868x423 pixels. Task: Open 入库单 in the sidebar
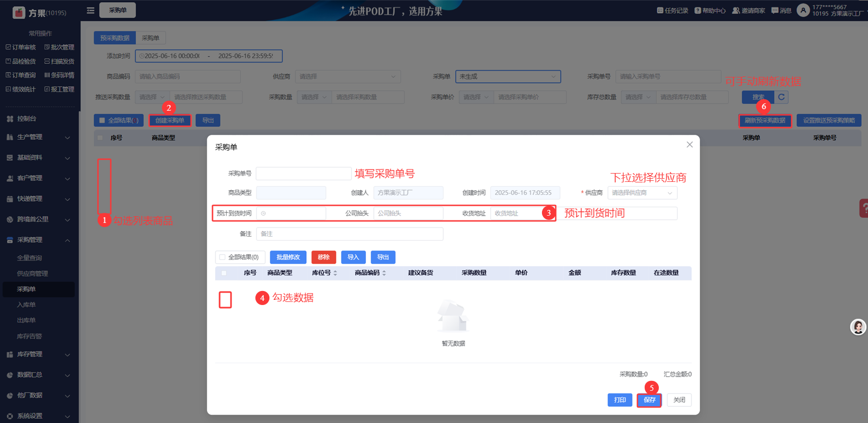click(x=26, y=305)
